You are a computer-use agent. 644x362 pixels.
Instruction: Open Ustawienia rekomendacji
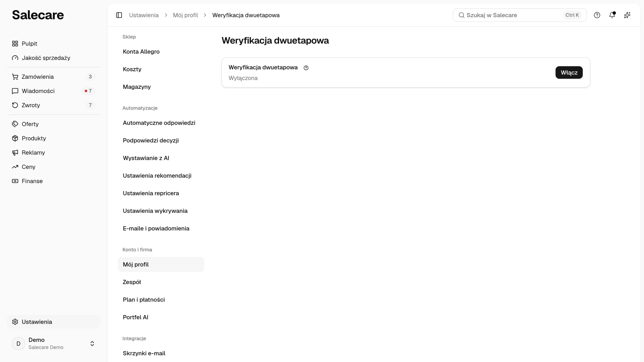pos(161,176)
